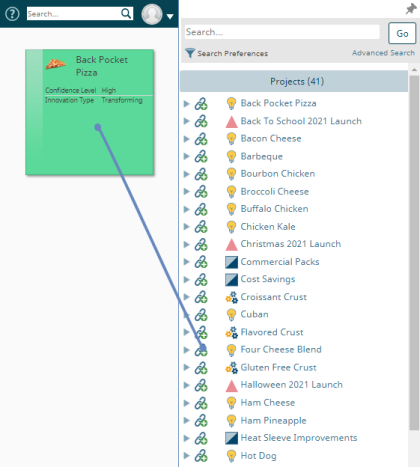Click the add-link icon for Bourbon Chicken

(x=201, y=174)
